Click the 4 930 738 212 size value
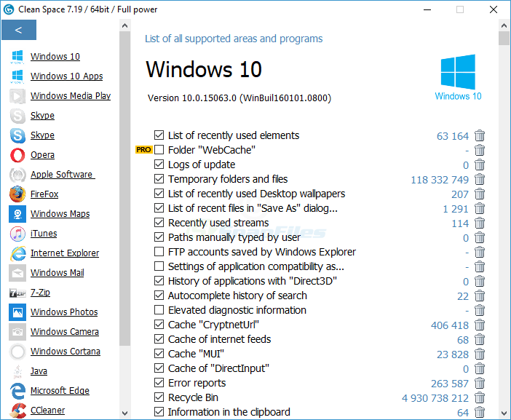Image resolution: width=511 pixels, height=420 pixels. (435, 398)
